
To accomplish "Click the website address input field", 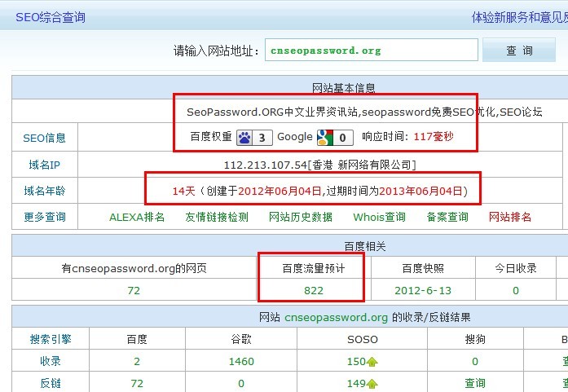I will click(372, 50).
